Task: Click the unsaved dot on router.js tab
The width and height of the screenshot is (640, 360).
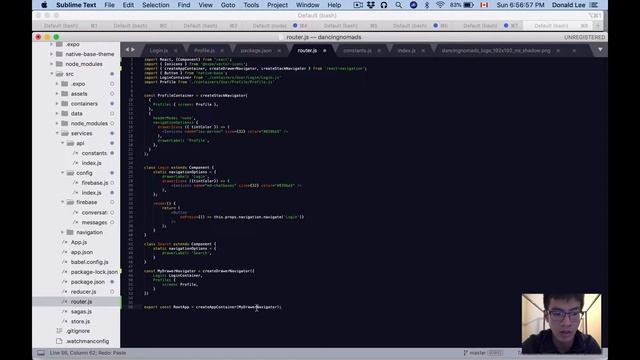Action: click(x=325, y=51)
